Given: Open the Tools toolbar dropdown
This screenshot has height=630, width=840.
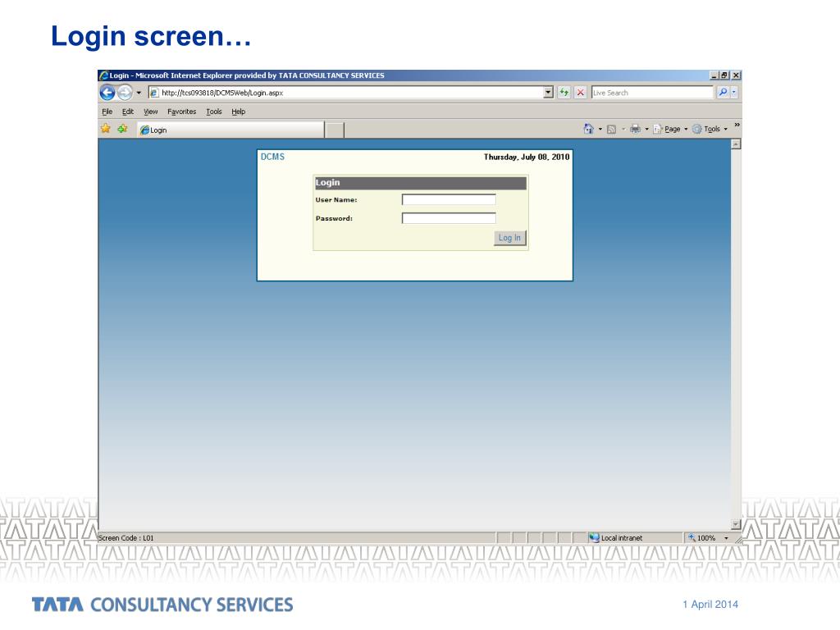Looking at the screenshot, I should [x=710, y=129].
